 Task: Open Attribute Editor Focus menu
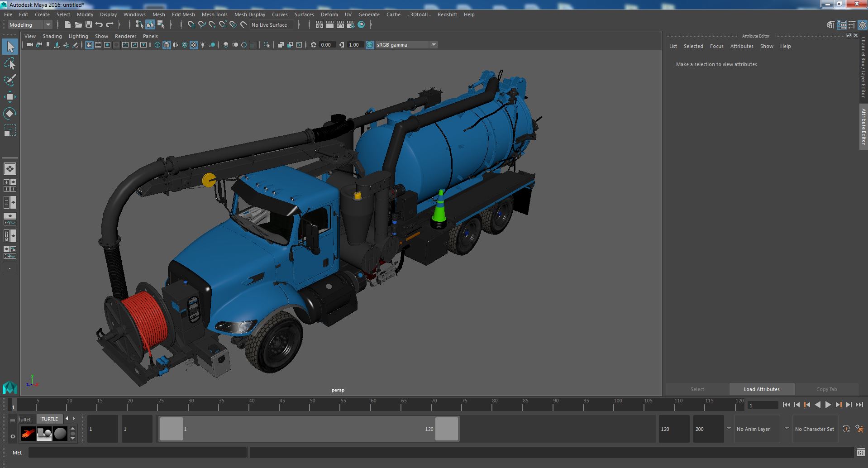point(717,46)
